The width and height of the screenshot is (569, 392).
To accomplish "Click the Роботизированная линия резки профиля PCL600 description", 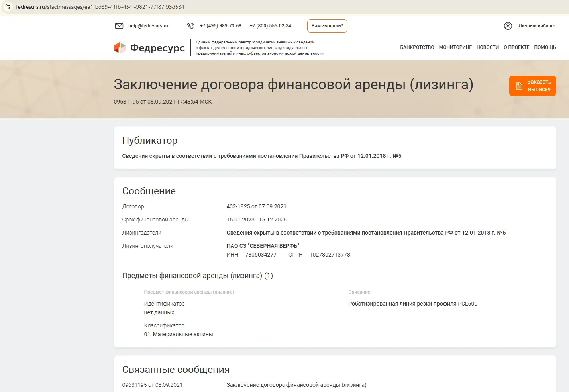I will click(413, 304).
